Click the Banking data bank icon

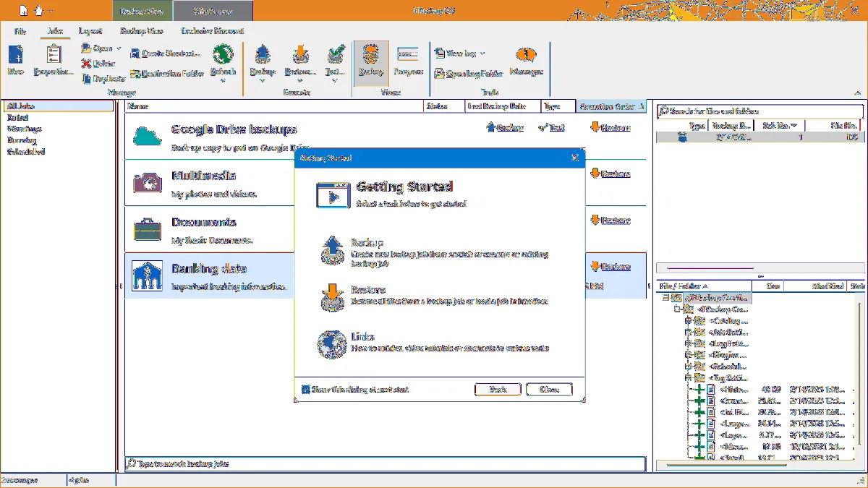point(148,275)
